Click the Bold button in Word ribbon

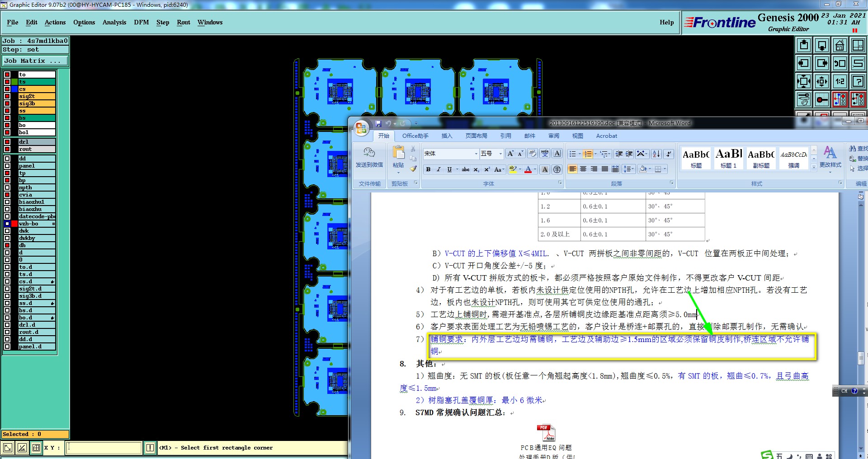[x=428, y=169]
